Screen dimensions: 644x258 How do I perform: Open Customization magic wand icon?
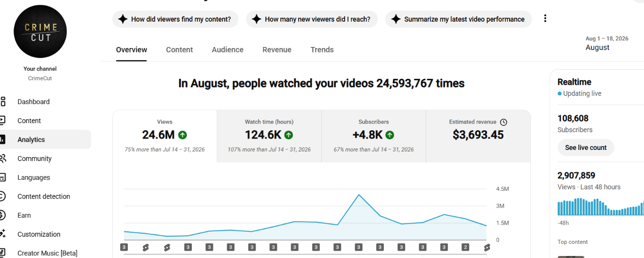[3, 234]
